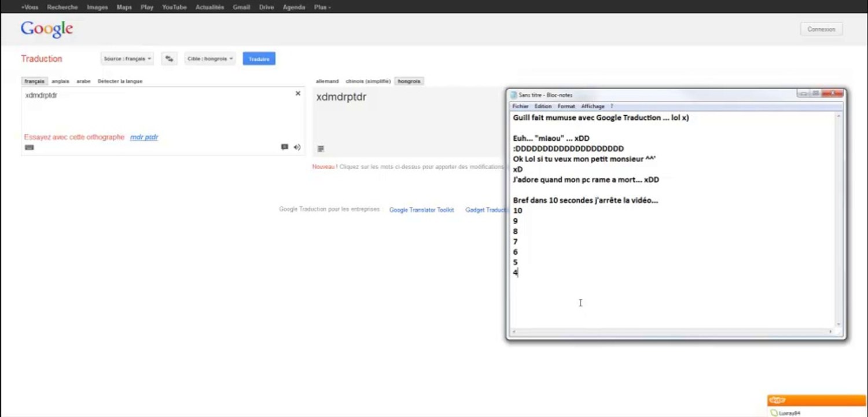Click the Notepad title bar icon
868x417 pixels.
coord(513,95)
